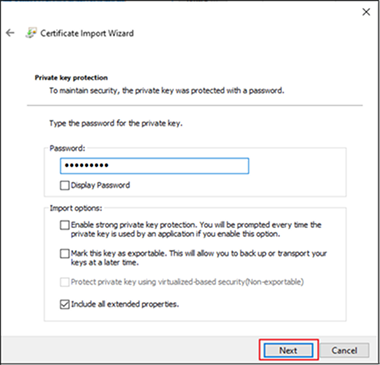Click the Private key protection heading

point(71,78)
